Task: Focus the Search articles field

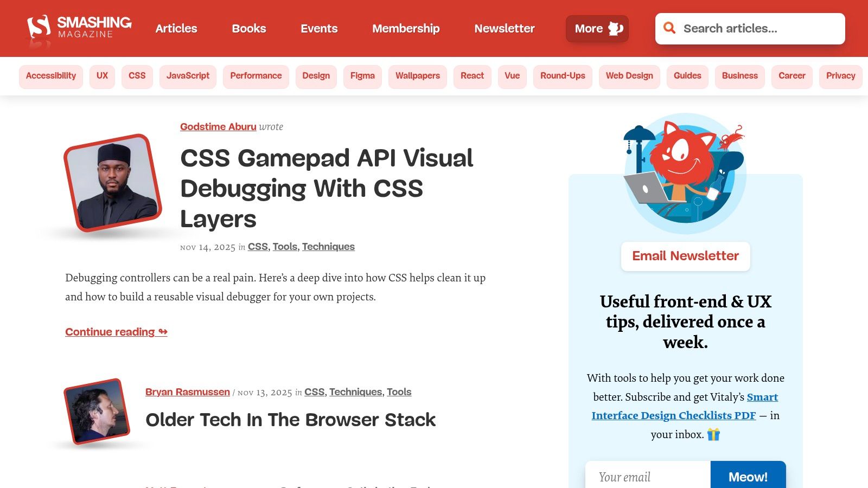Action: click(x=750, y=29)
